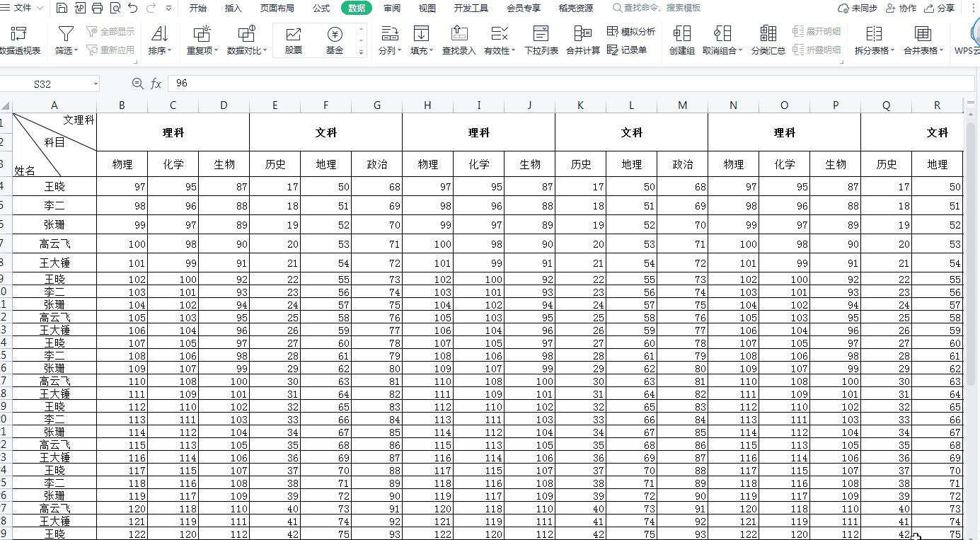This screenshot has width=980, height=540.
Task: Toggle 全部显示 (Show All) filter option
Action: [x=110, y=30]
